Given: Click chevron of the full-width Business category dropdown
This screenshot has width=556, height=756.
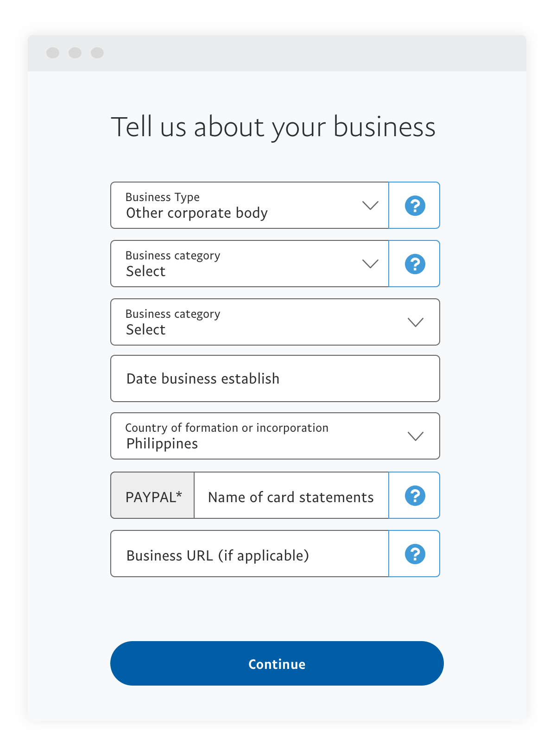Looking at the screenshot, I should point(415,322).
